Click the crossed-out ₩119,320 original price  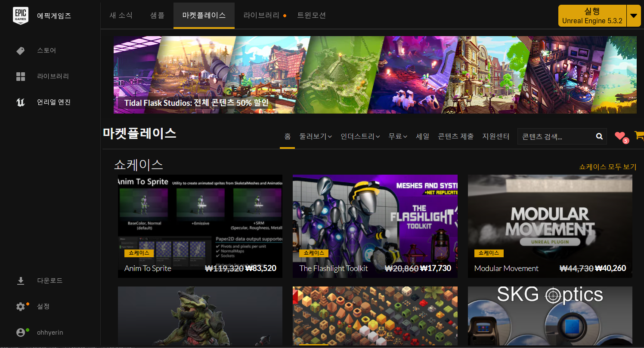[x=224, y=268]
